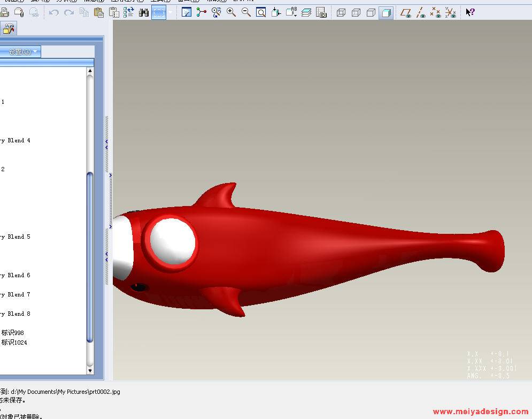The image size is (532, 419).
Task: Click the Undo arrow icon
Action: pyautogui.click(x=53, y=12)
